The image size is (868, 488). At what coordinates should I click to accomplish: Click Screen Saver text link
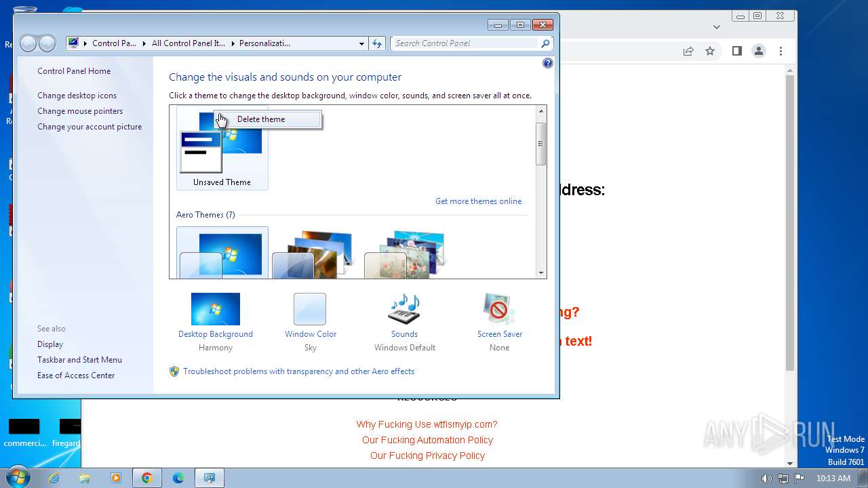click(x=500, y=334)
